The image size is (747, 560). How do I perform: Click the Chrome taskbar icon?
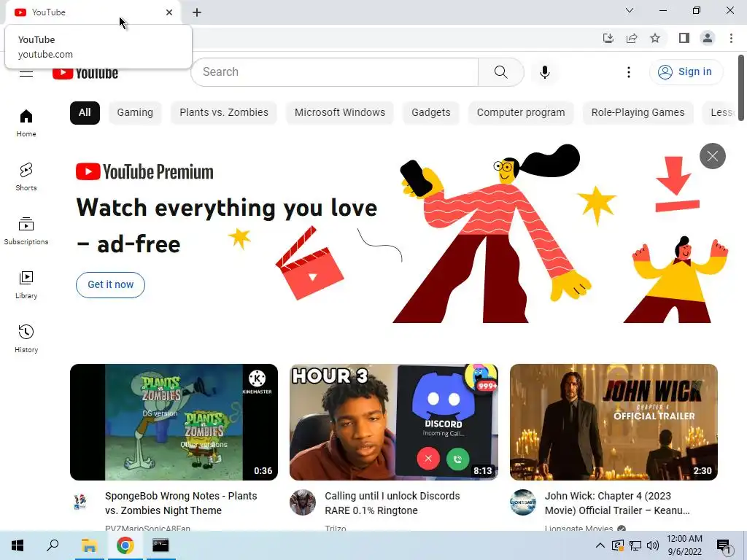coord(125,545)
